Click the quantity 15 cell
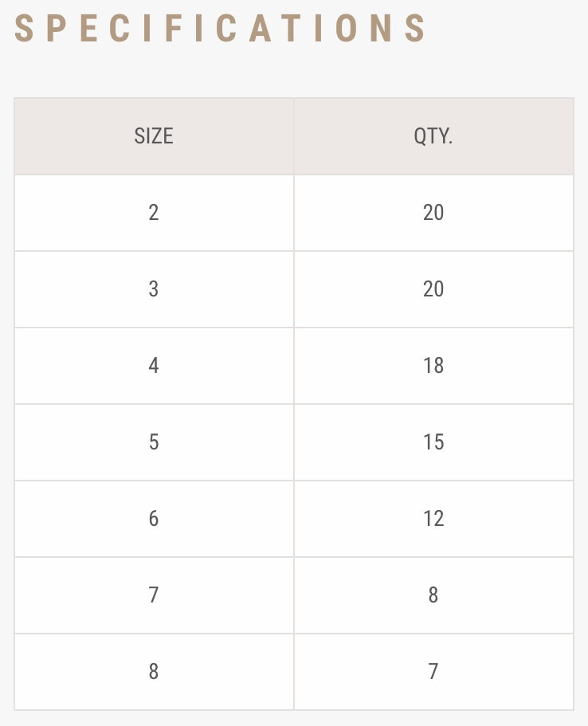The image size is (588, 726). [433, 442]
